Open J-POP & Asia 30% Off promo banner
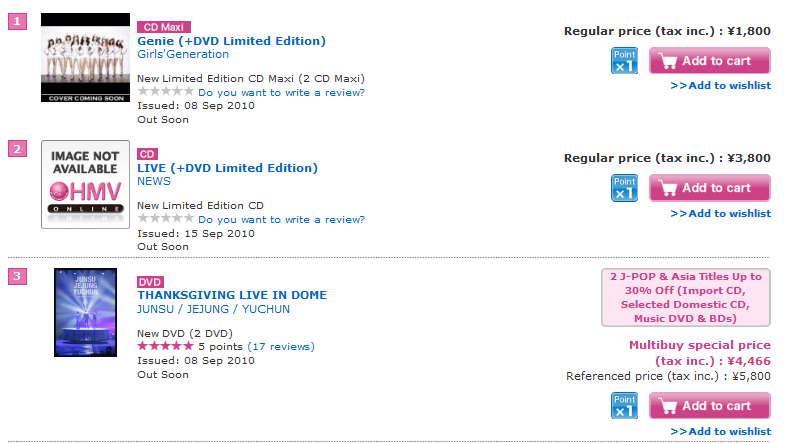Image resolution: width=787 pixels, height=443 pixels. pyautogui.click(x=686, y=297)
